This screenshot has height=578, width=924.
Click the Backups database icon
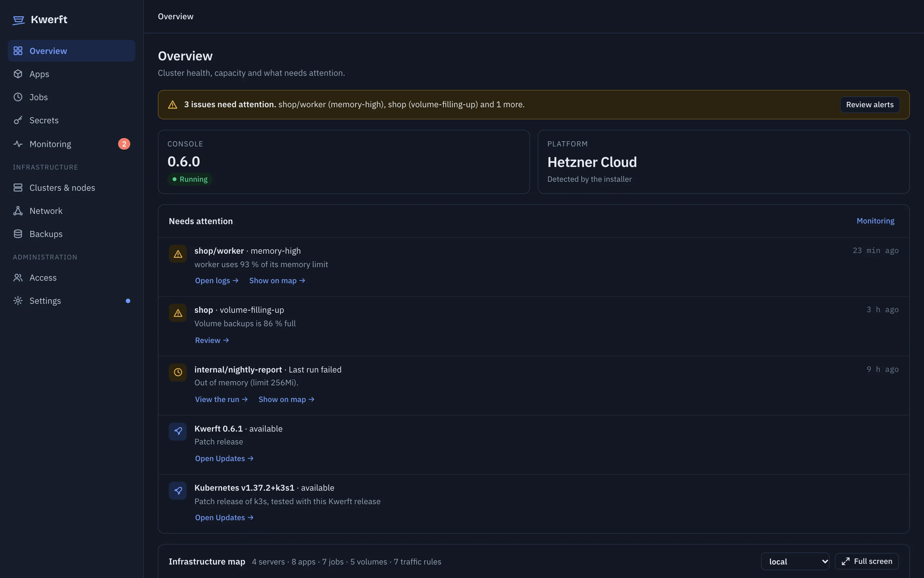(x=18, y=233)
